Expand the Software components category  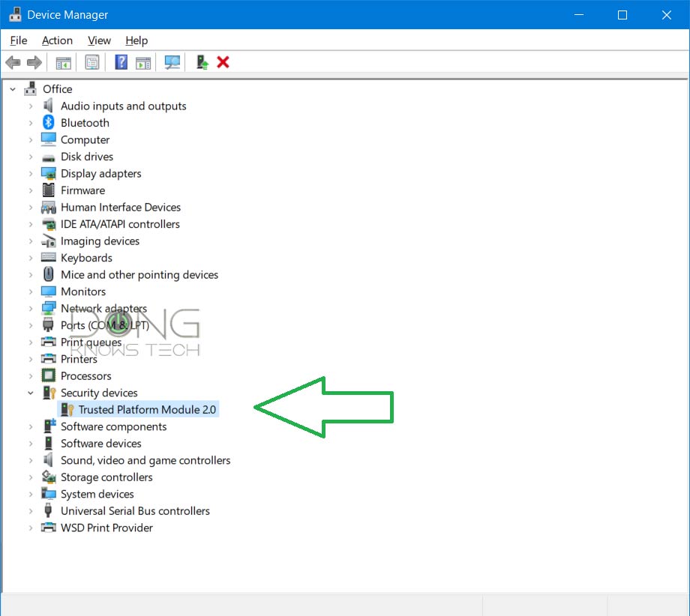click(x=30, y=426)
